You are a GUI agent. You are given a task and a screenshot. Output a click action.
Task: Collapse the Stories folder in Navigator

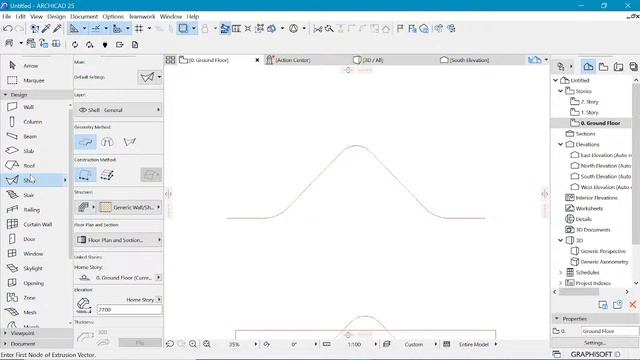coord(561,91)
